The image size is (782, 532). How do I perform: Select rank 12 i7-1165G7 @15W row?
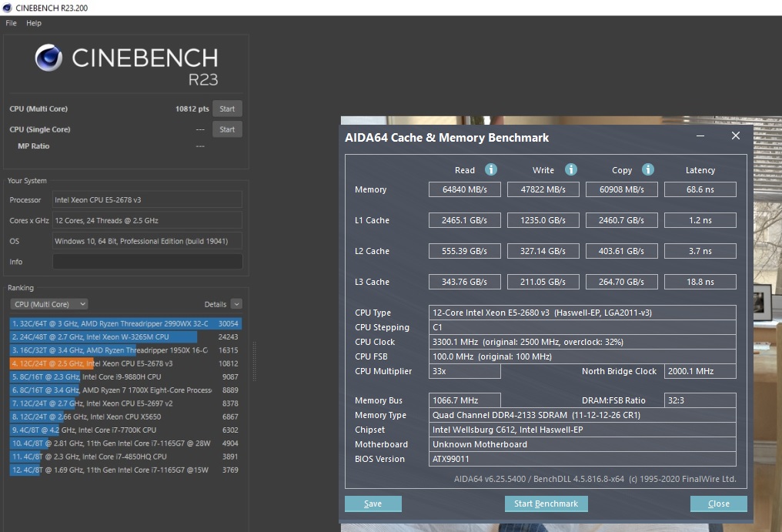125,470
